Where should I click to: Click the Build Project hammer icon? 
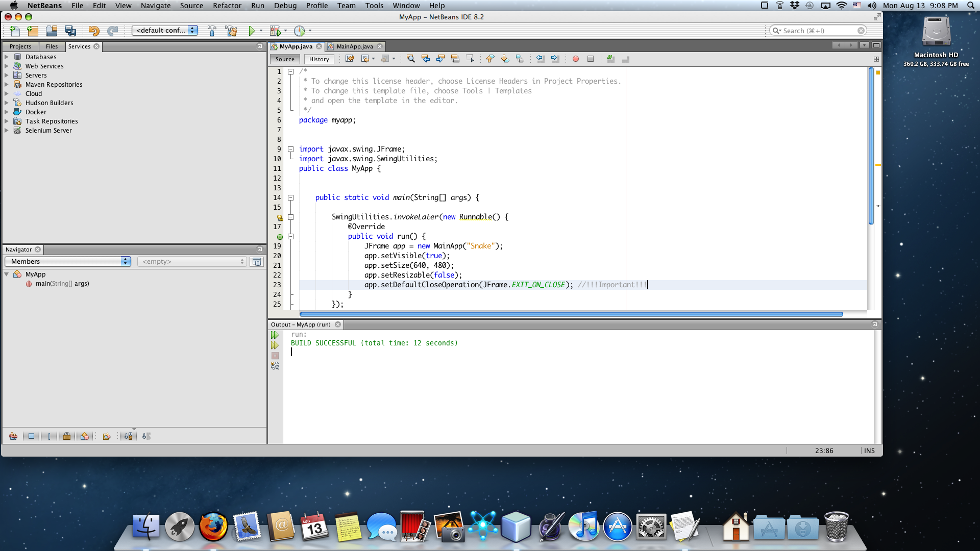click(x=212, y=31)
